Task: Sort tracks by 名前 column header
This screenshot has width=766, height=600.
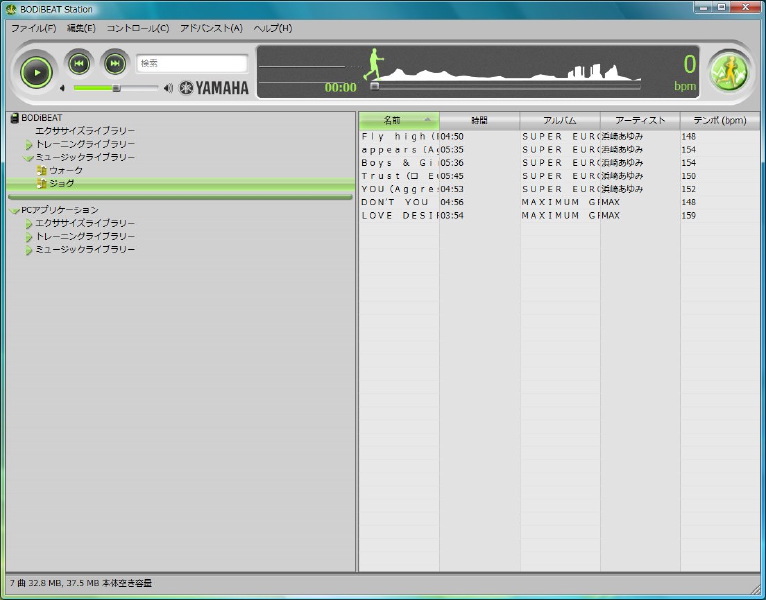Action: 398,121
